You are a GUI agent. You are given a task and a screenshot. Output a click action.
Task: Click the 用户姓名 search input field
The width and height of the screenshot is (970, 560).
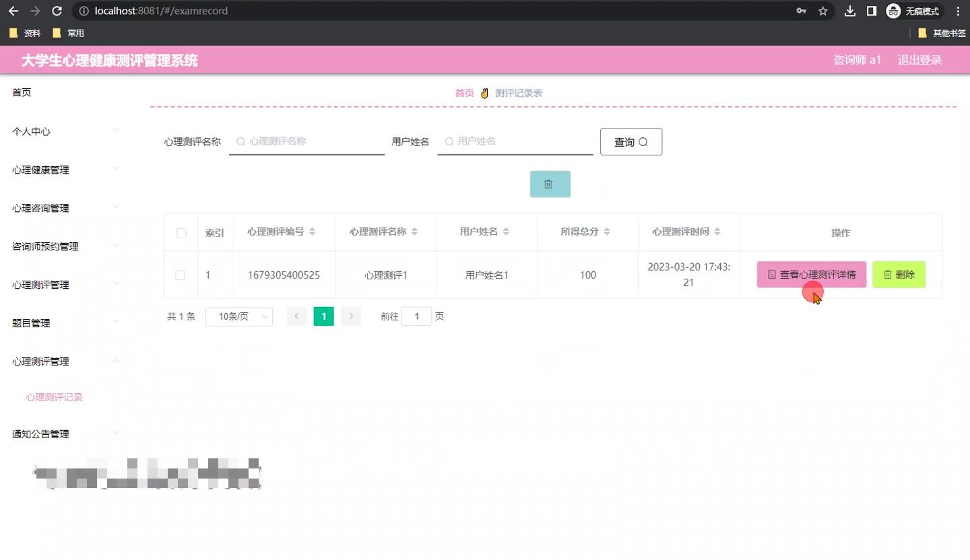pos(515,141)
